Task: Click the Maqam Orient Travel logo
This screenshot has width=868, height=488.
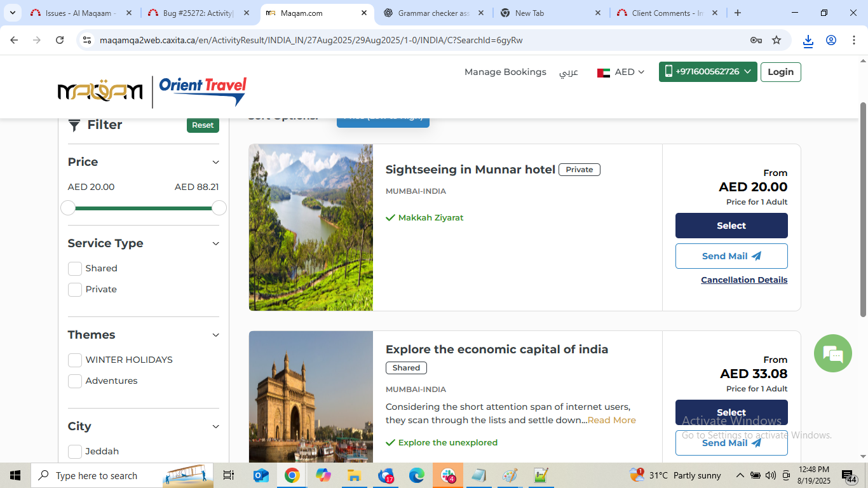Action: [x=152, y=91]
